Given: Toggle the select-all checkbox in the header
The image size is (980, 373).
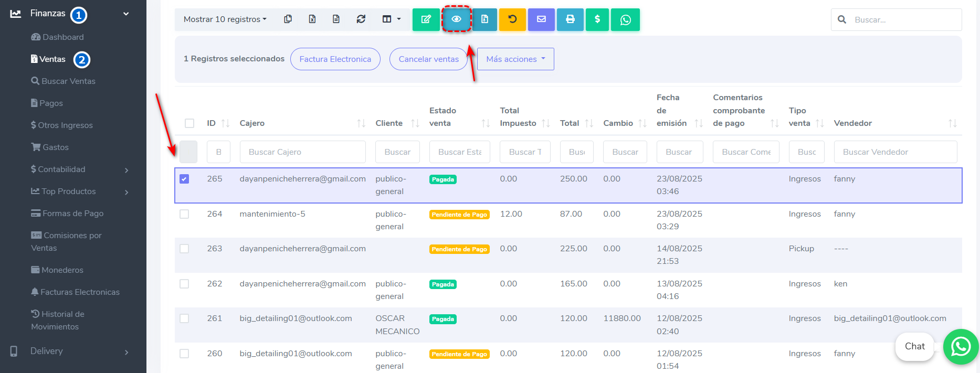Looking at the screenshot, I should [x=189, y=123].
